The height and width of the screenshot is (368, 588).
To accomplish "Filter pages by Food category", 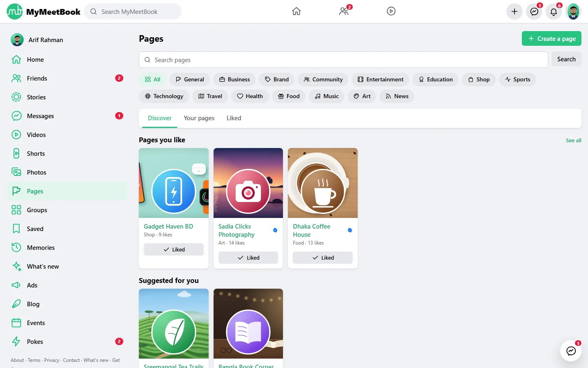I will [x=289, y=96].
